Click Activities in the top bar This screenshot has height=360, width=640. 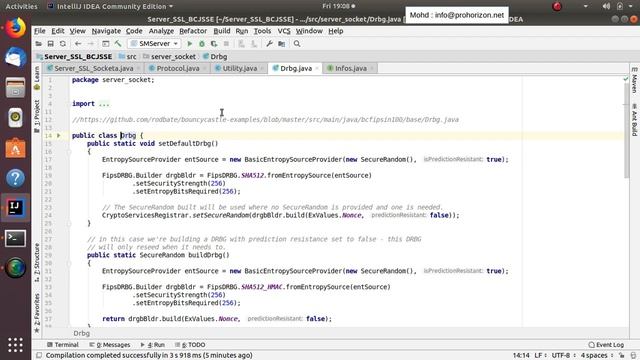click(21, 6)
